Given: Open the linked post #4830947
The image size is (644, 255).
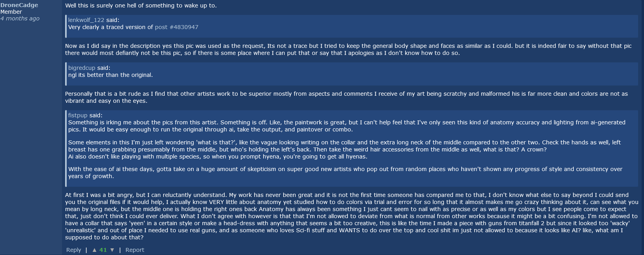Looking at the screenshot, I should 176,27.
